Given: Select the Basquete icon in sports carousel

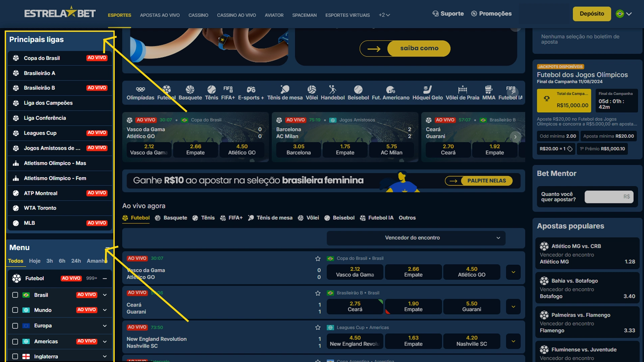Looking at the screenshot, I should click(x=190, y=93).
